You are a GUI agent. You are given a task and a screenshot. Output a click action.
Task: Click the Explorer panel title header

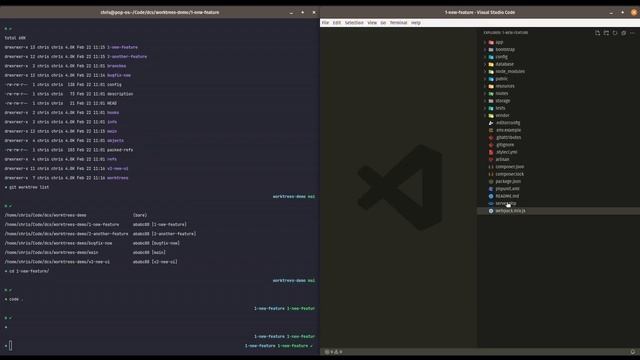click(x=506, y=33)
